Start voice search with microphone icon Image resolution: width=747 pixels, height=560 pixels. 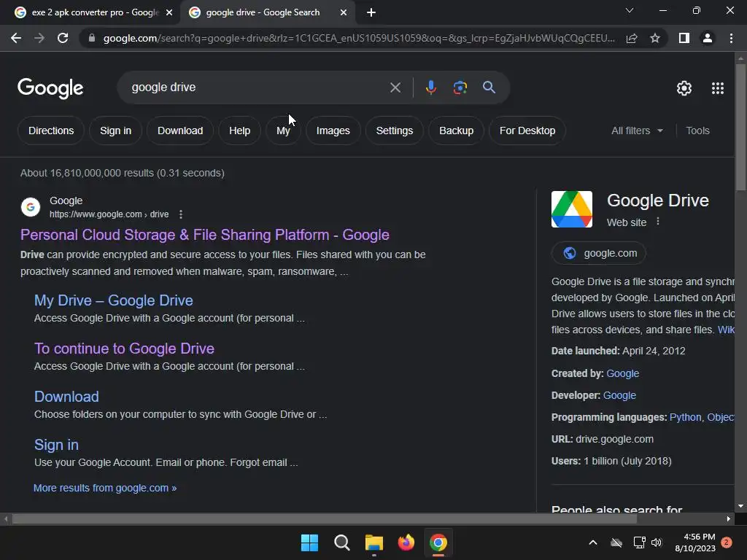coord(431,87)
